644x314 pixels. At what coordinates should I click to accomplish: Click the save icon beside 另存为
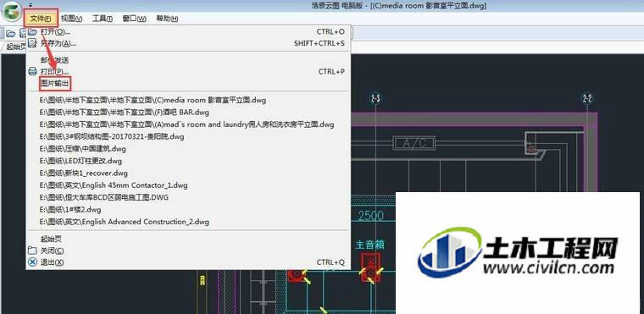coord(32,43)
